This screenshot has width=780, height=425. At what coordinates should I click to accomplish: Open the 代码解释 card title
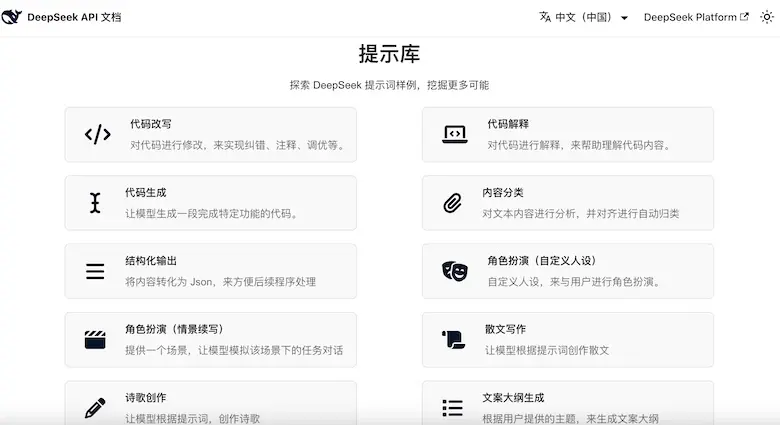point(508,124)
